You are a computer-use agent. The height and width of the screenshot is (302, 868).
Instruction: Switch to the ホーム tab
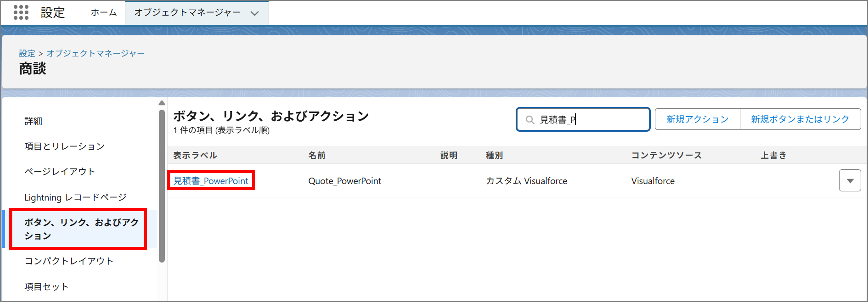[x=103, y=12]
